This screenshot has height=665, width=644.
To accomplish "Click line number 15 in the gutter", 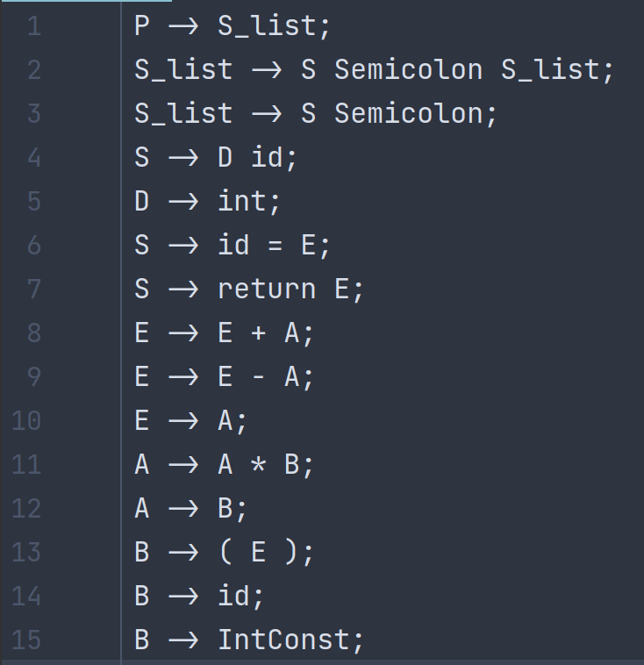I will [26, 640].
